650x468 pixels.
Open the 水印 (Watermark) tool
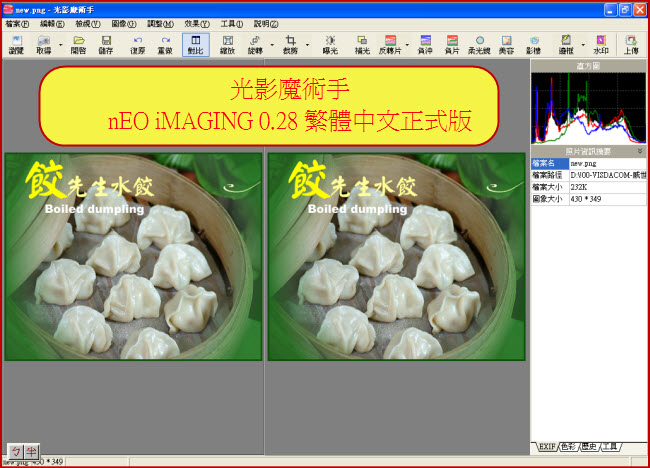(601, 44)
